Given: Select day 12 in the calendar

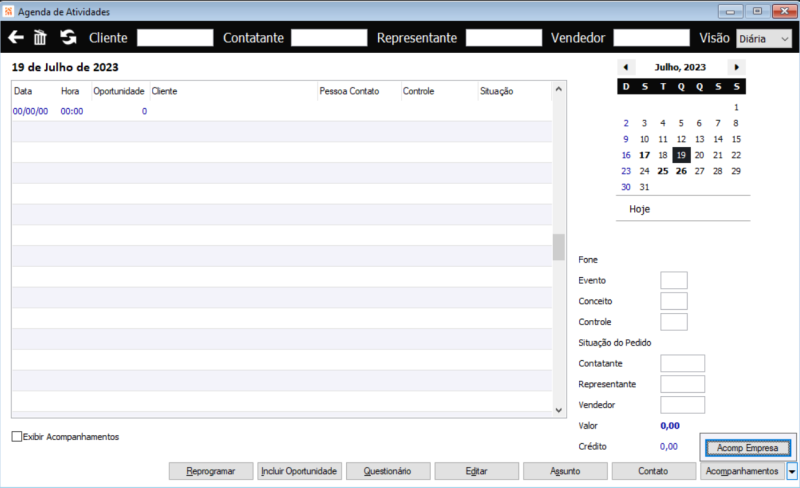Looking at the screenshot, I should (681, 139).
